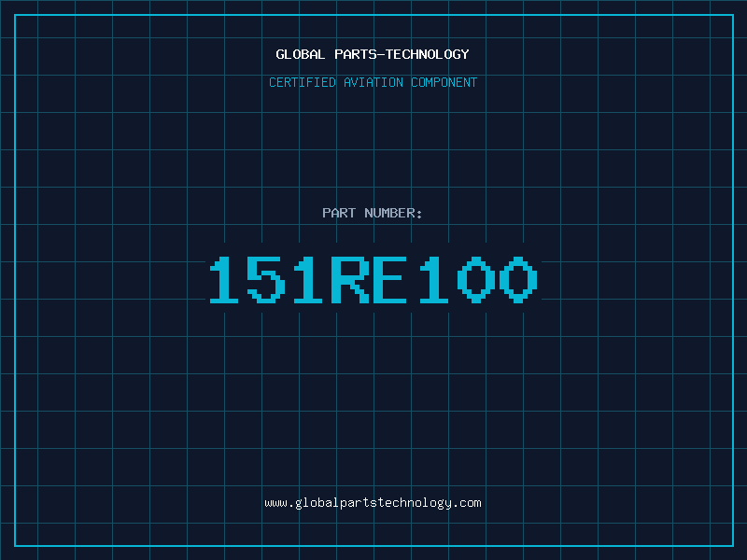
Task: Click the word PART in the label
Action: [339, 213]
